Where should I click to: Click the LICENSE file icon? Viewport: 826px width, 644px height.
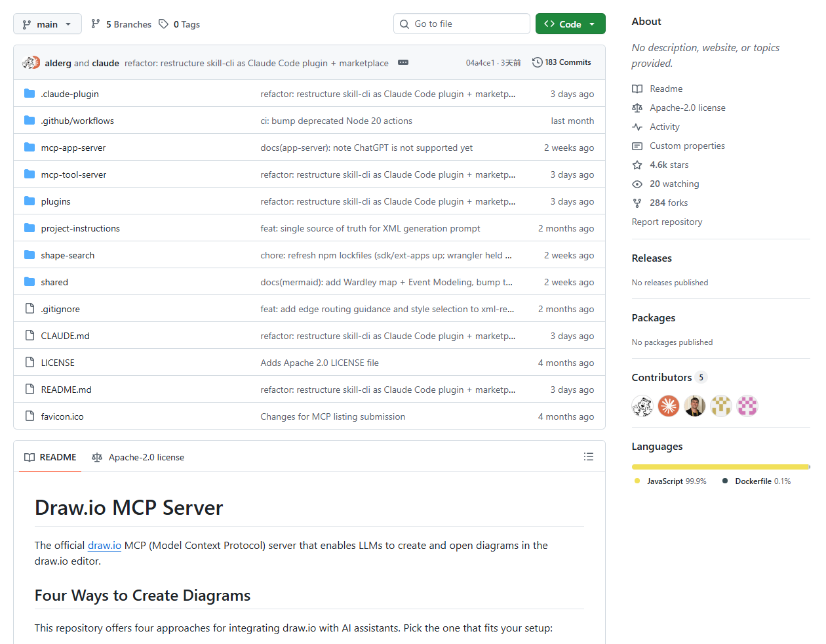[29, 363]
